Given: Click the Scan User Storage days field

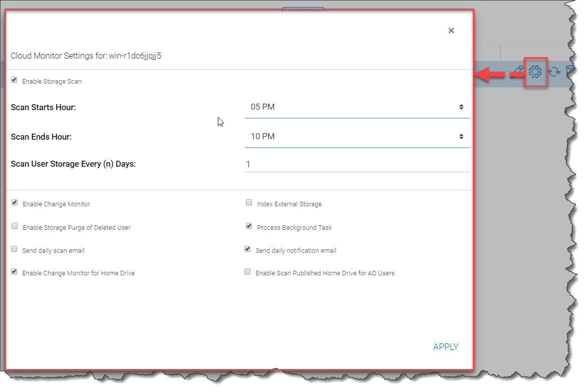Looking at the screenshot, I should pos(357,164).
